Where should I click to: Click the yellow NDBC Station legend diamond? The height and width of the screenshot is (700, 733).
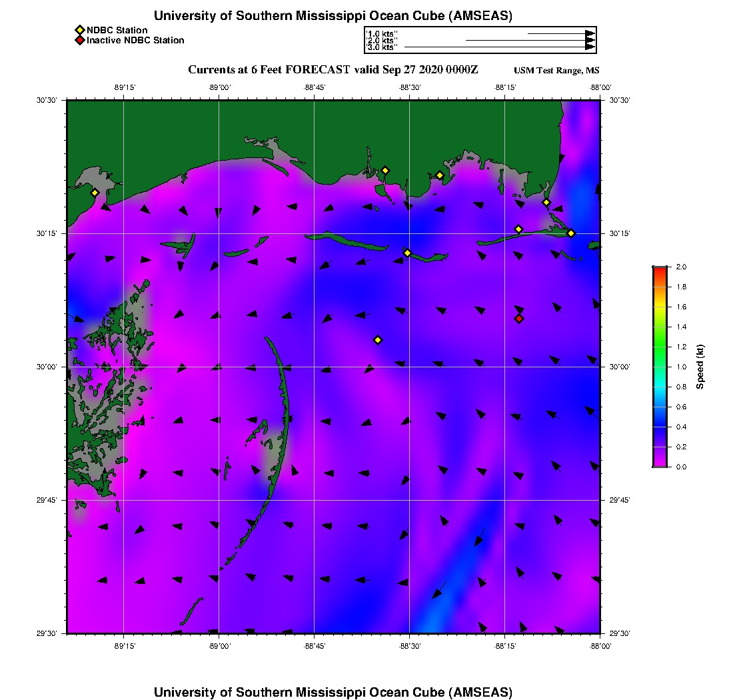[x=79, y=30]
